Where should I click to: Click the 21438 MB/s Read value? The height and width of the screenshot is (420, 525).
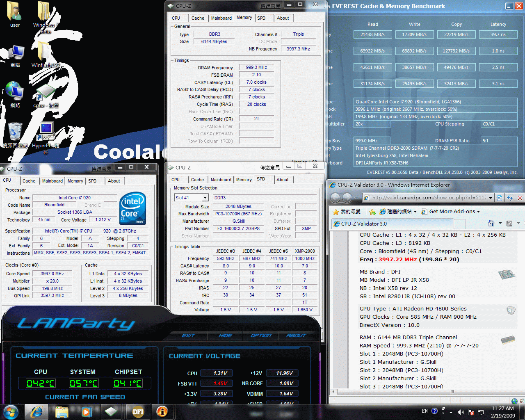point(372,34)
